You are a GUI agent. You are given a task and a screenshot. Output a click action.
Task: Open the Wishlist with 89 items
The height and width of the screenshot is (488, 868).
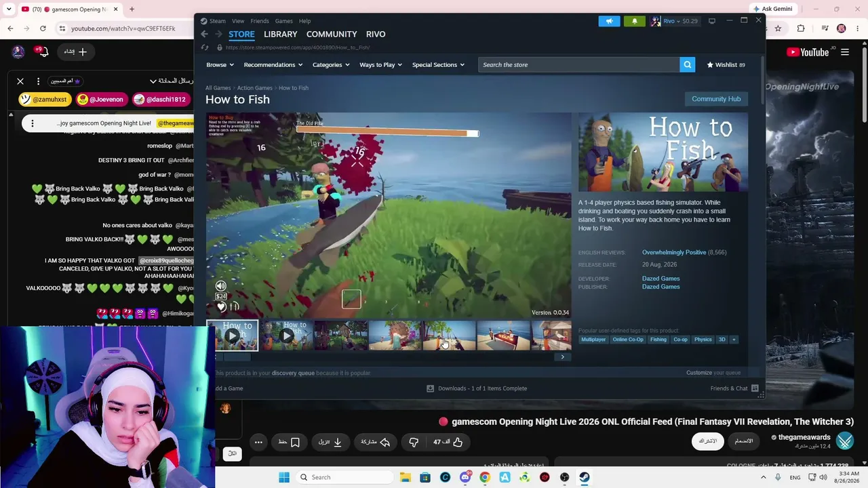click(726, 65)
